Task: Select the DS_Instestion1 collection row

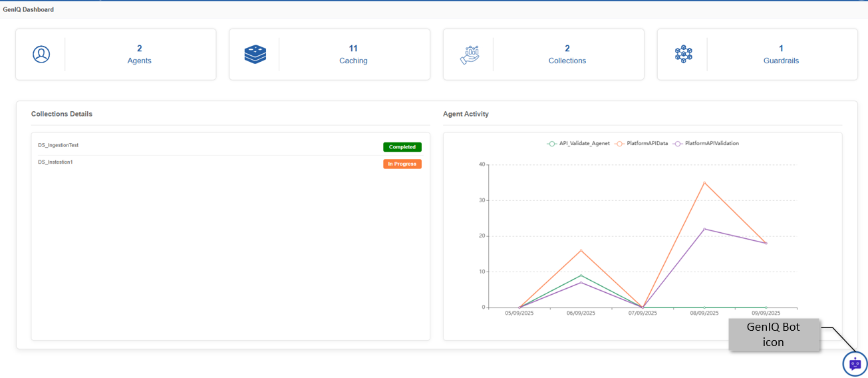Action: point(230,164)
